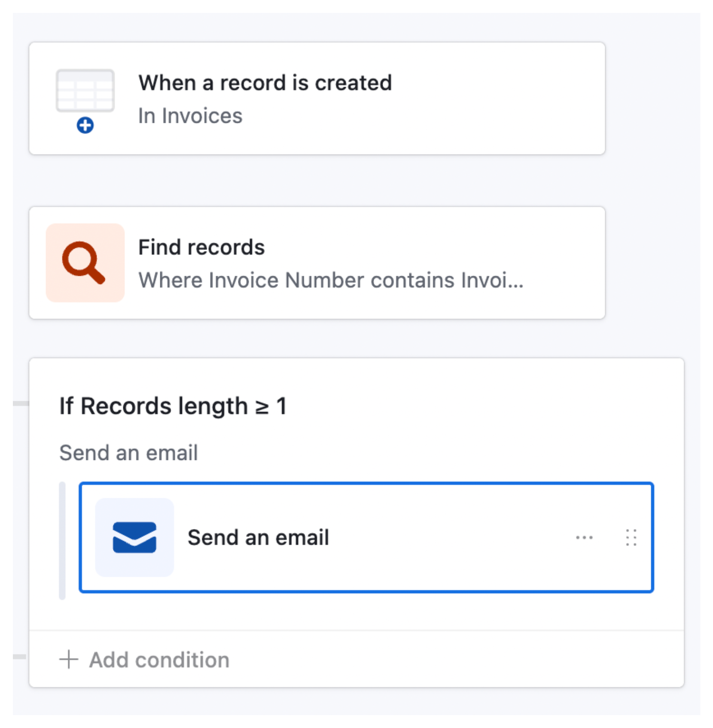Click Add condition

158,659
